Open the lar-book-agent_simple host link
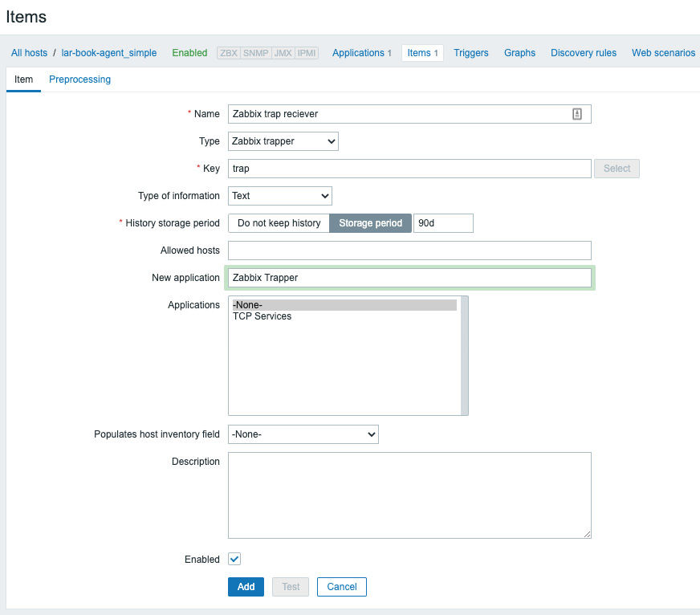Viewport: 700px width, 615px height. (x=109, y=53)
